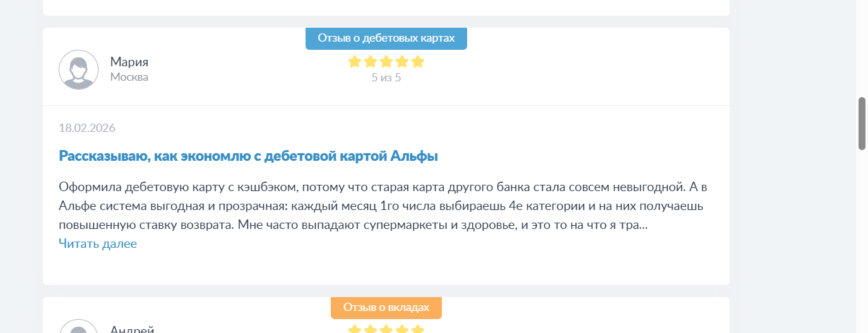Click the first star in Андрей's review rating
Viewport: 868px width, 333px height.
pos(355,329)
